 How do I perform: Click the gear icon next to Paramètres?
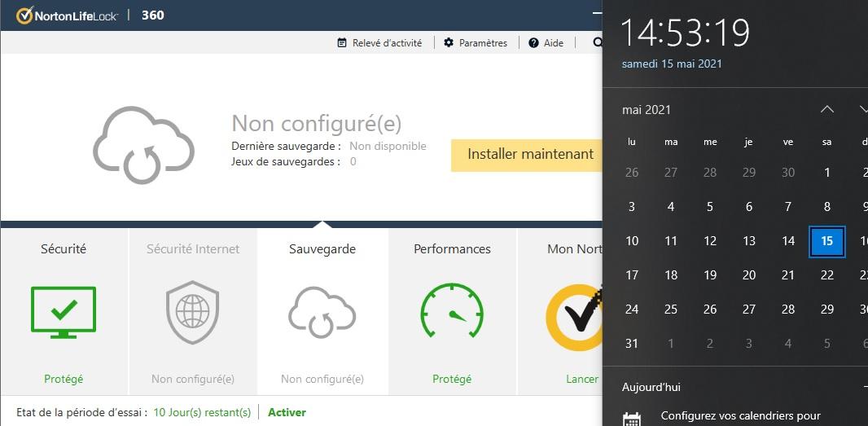(x=449, y=42)
